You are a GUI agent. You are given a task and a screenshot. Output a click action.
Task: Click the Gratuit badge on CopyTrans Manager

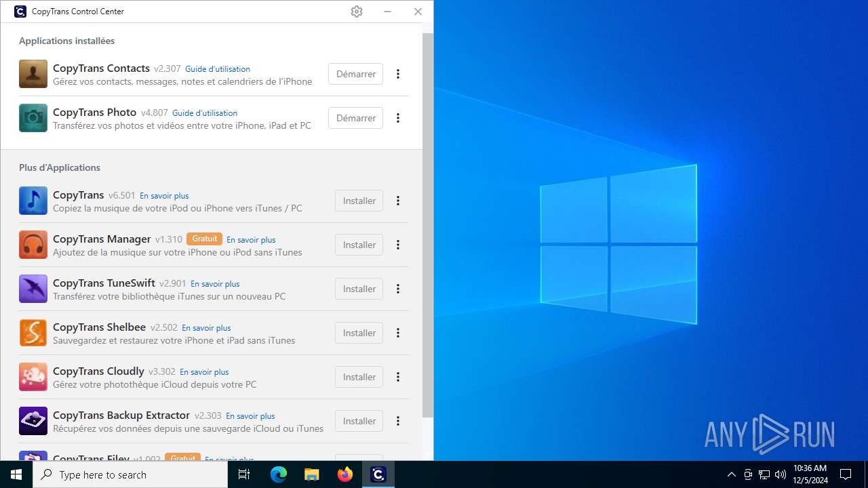[204, 239]
